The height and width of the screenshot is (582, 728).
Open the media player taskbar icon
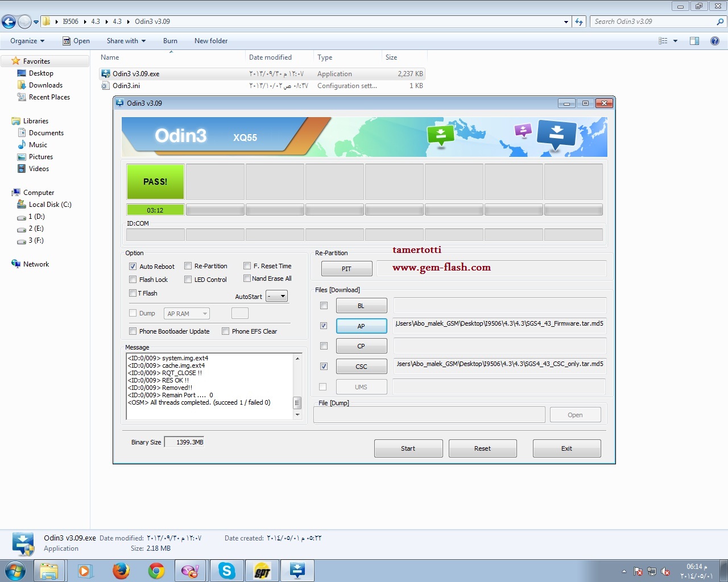click(x=85, y=571)
